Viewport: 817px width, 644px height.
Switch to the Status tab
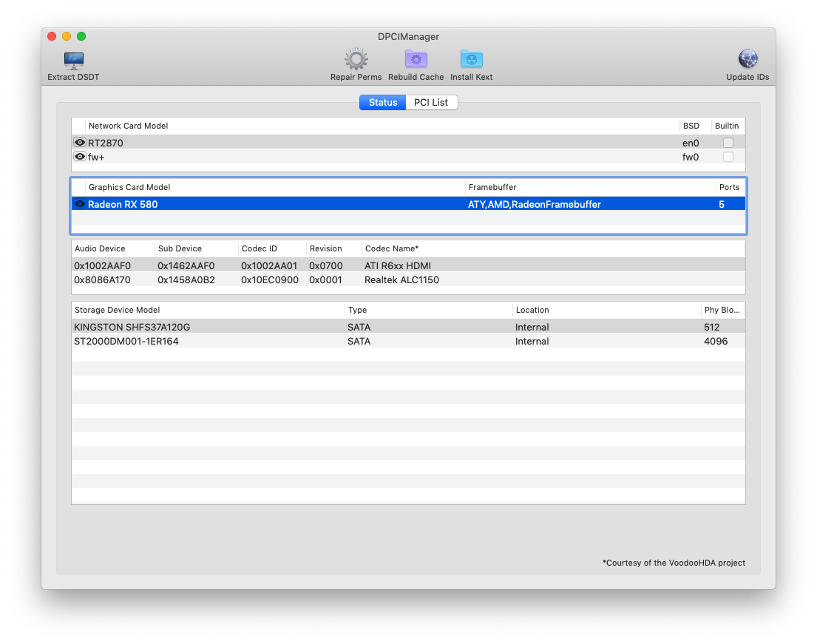(383, 103)
